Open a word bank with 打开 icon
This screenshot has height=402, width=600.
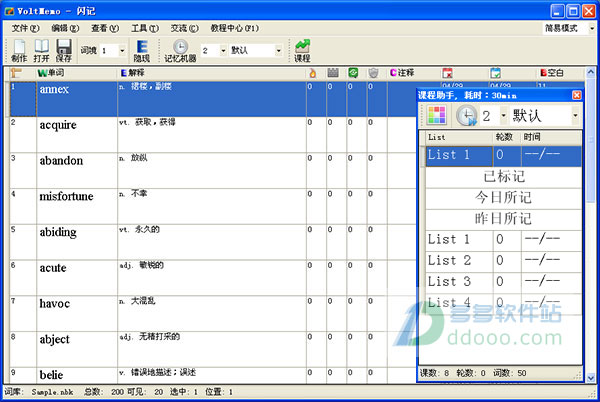[x=41, y=50]
